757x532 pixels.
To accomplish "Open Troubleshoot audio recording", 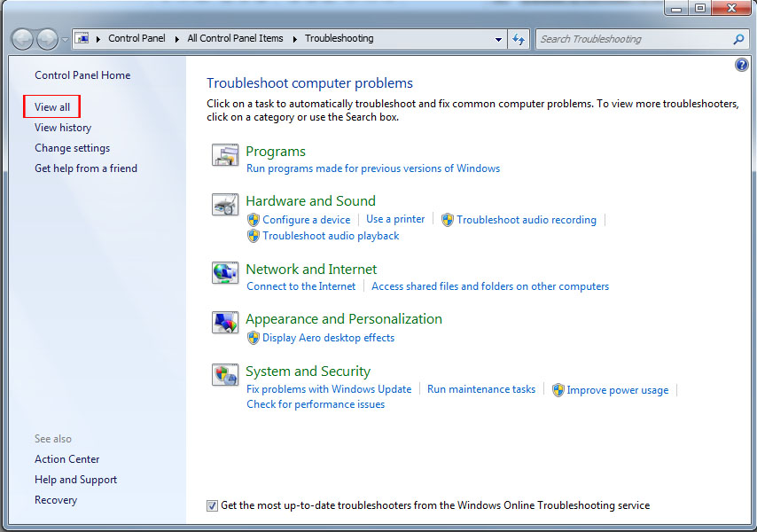I will [527, 220].
